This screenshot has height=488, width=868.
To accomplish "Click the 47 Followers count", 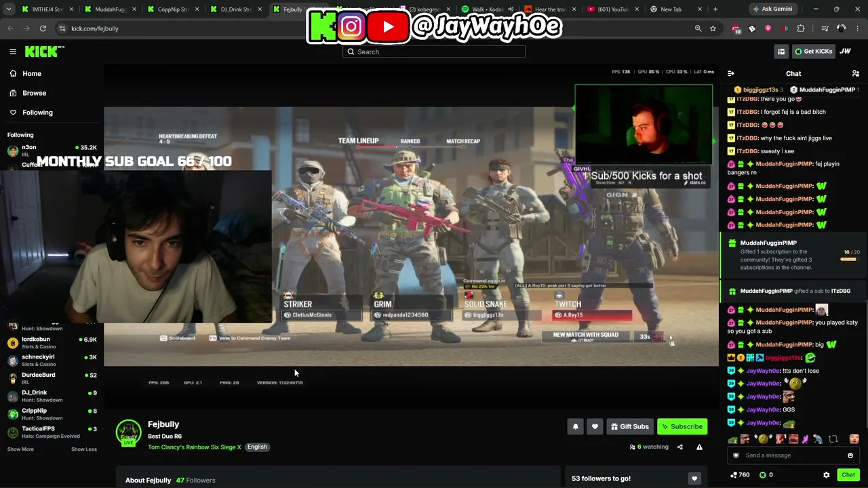I will pos(196,481).
